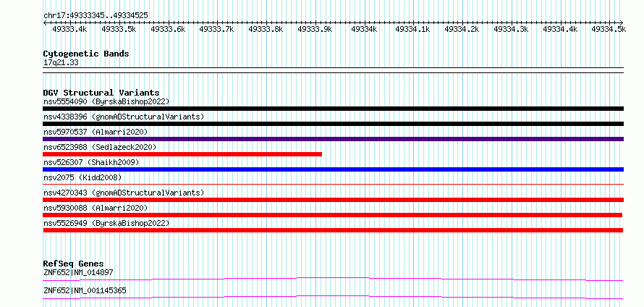
Task: Click the chr17:49333345..49334525 coordinate range
Action: tap(96, 16)
